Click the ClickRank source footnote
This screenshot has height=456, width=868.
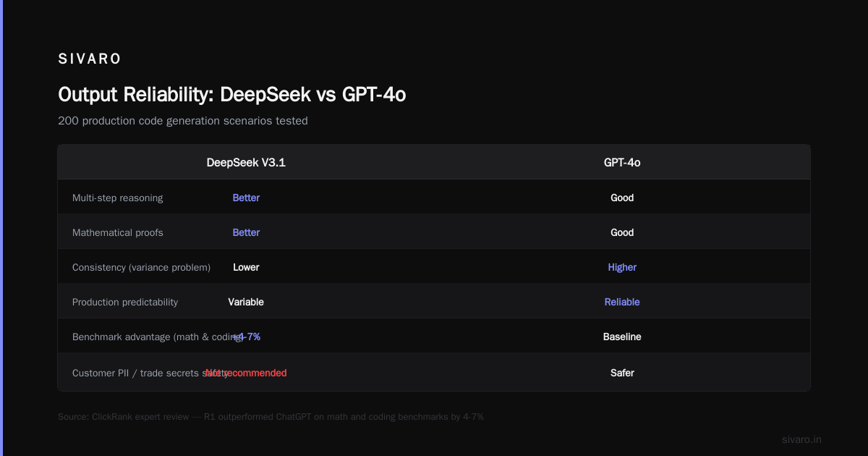(271, 417)
